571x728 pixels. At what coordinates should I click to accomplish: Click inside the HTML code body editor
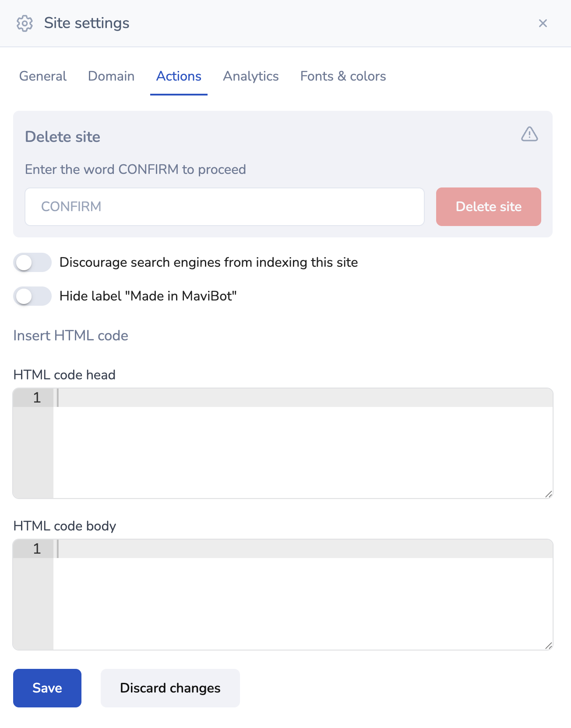pos(302,594)
